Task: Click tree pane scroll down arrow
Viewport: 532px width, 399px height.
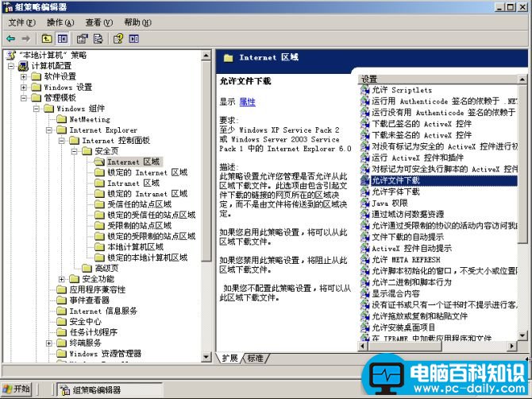Action: pos(206,357)
